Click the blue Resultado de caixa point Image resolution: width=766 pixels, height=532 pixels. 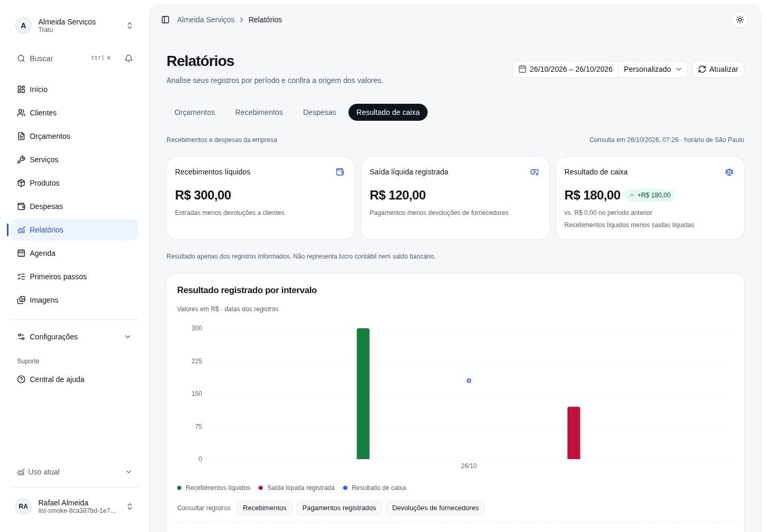[469, 381]
